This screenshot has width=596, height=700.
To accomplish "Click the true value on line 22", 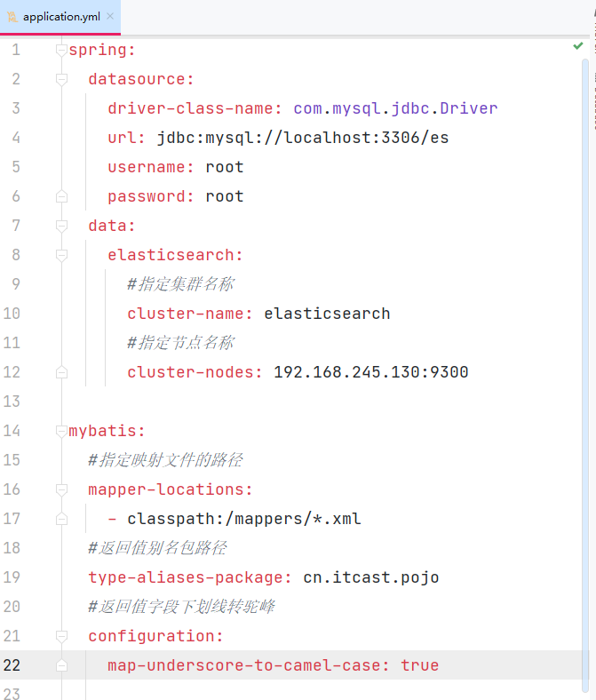I will tap(419, 665).
